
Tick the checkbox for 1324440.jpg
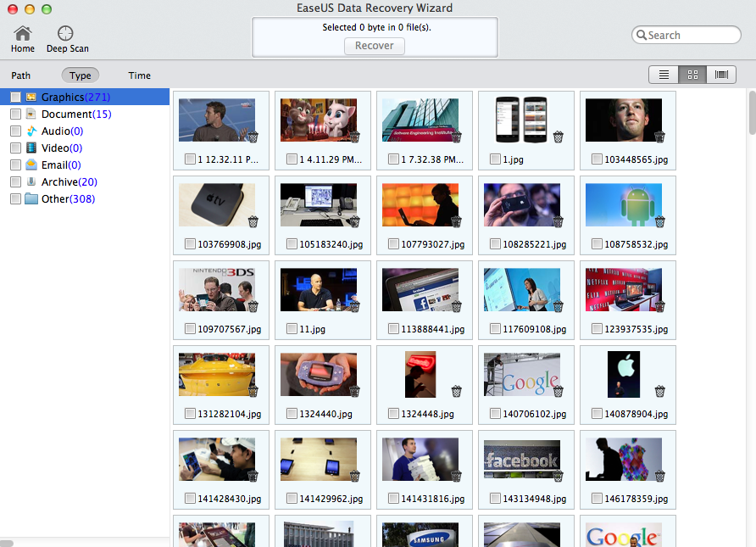(x=292, y=413)
